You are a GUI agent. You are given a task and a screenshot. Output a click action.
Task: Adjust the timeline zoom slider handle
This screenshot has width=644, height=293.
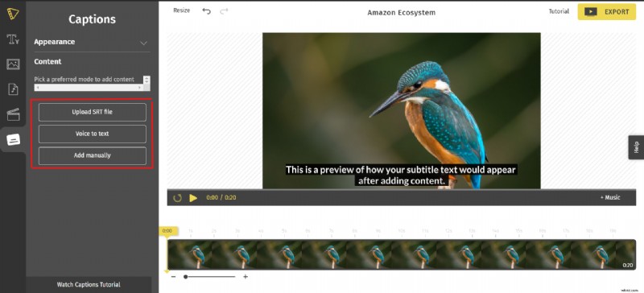point(186,277)
